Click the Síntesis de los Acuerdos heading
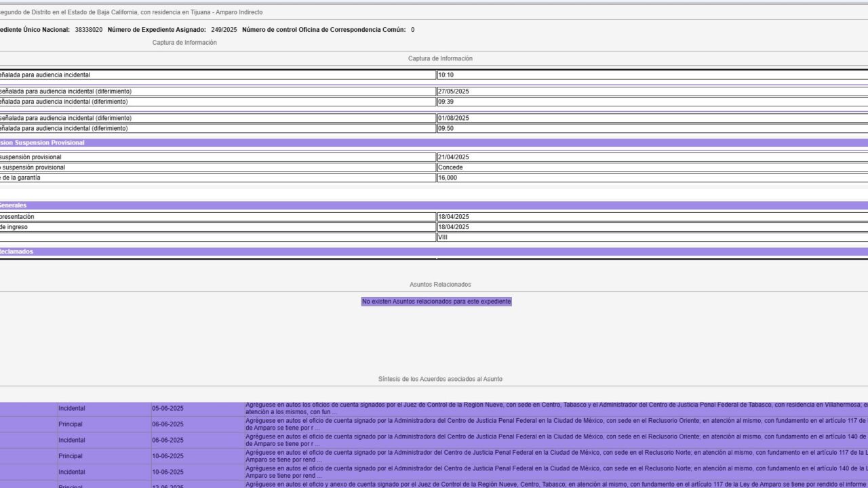Viewport: 868px width, 488px height. pos(440,379)
